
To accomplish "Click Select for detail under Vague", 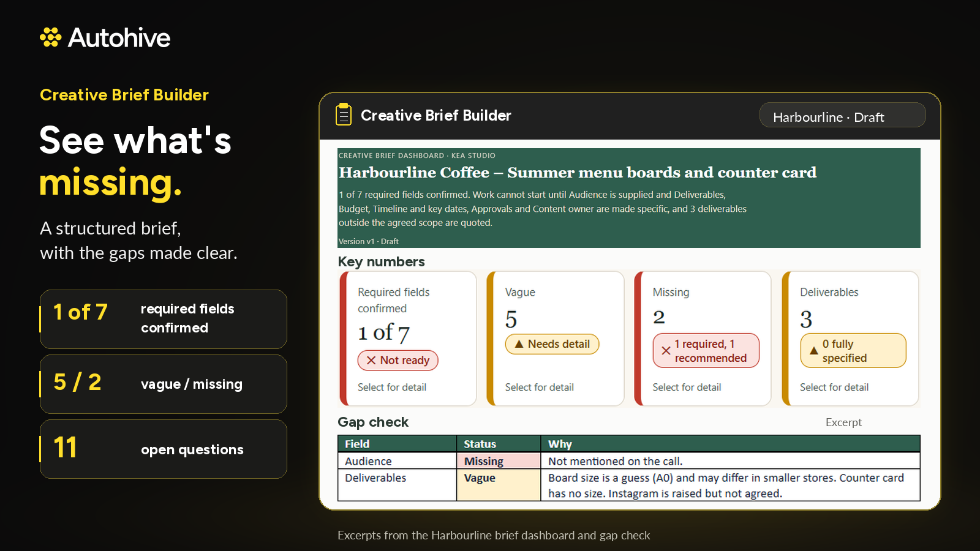I will (x=539, y=387).
